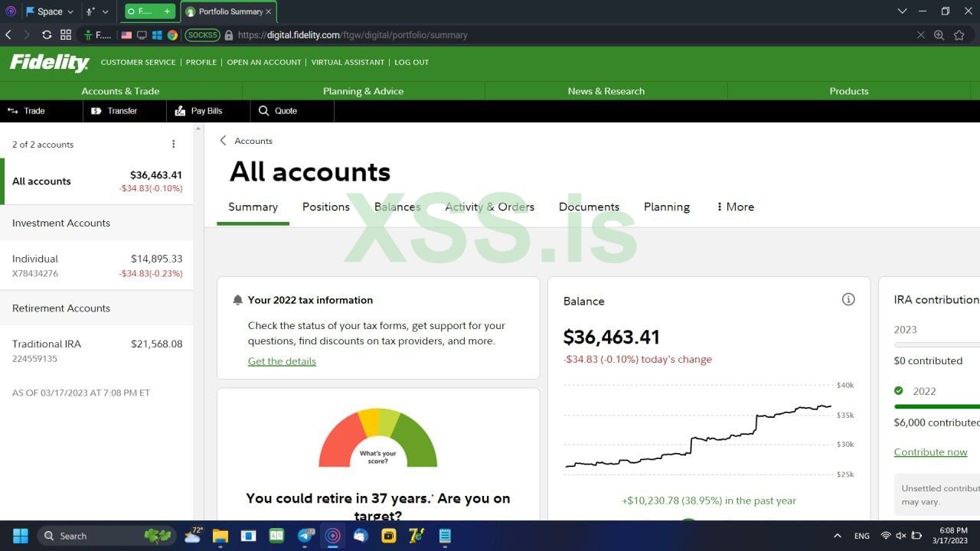
Task: Show hidden tray icons chevron
Action: pyautogui.click(x=838, y=536)
